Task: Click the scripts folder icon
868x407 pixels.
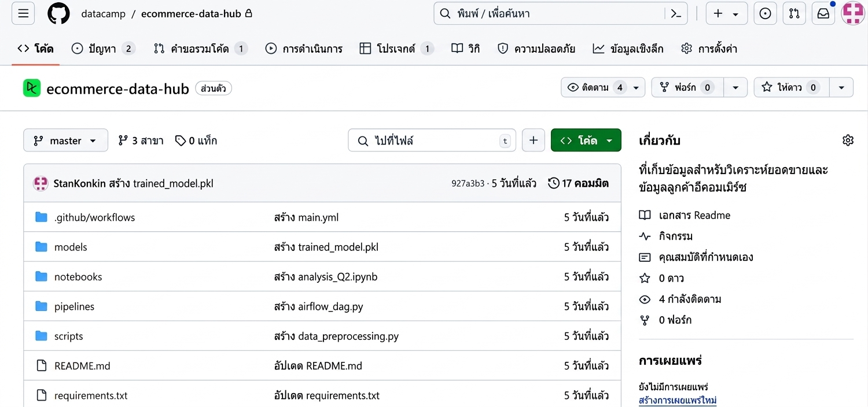Action: [x=41, y=336]
